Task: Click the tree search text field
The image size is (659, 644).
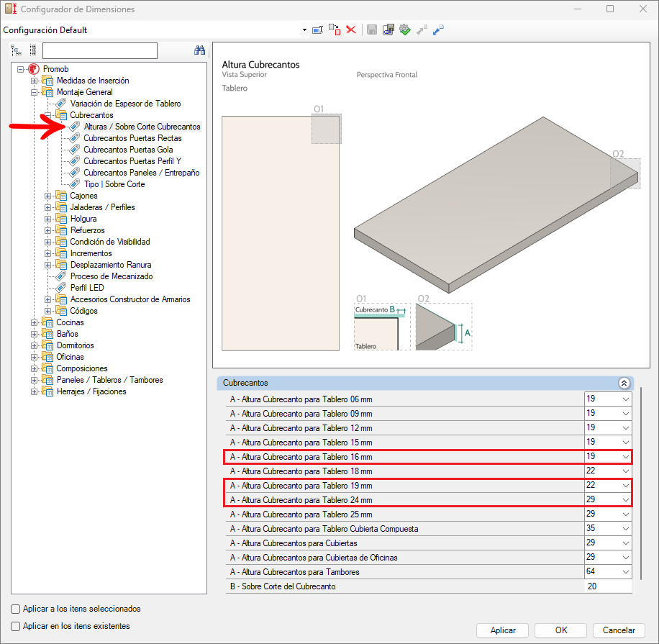Action: coord(99,50)
